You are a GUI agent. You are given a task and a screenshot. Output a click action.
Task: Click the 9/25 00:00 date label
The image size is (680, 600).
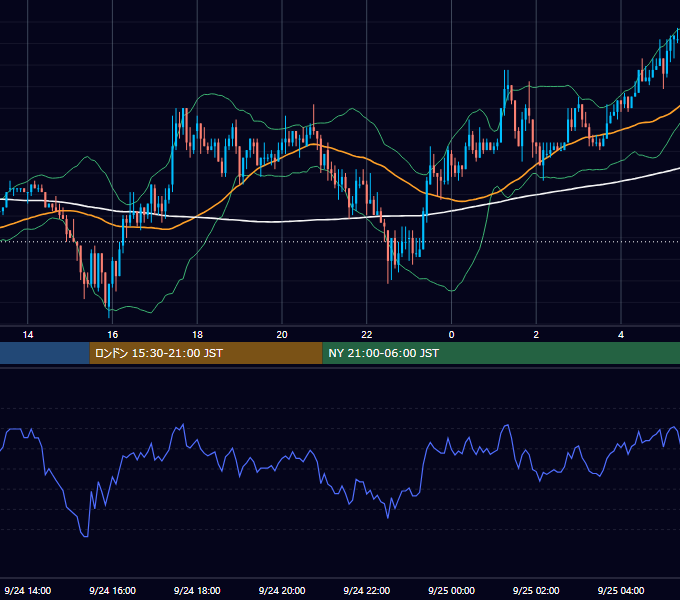pyautogui.click(x=451, y=590)
